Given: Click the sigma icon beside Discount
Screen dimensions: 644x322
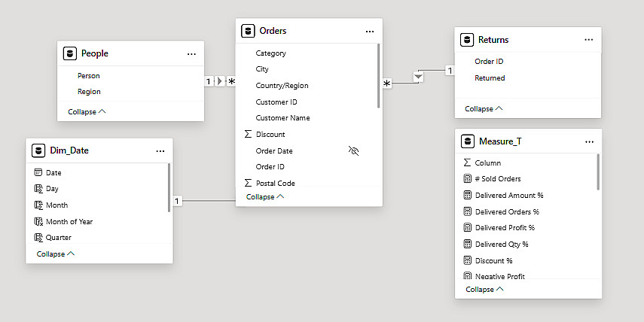Looking at the screenshot, I should [248, 134].
